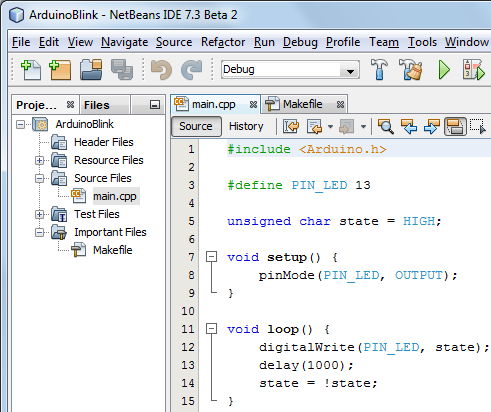491x412 pixels.
Task: Click the Source view button
Action: (196, 126)
